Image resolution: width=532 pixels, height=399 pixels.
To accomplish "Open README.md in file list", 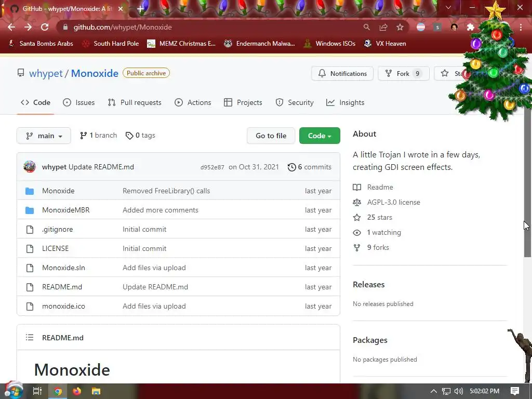I will (x=62, y=287).
